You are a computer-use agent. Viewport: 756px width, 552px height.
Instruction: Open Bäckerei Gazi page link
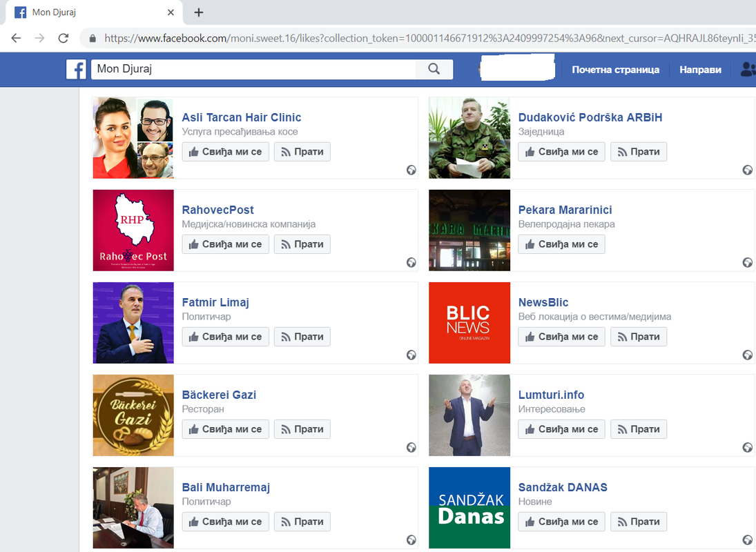click(x=219, y=395)
